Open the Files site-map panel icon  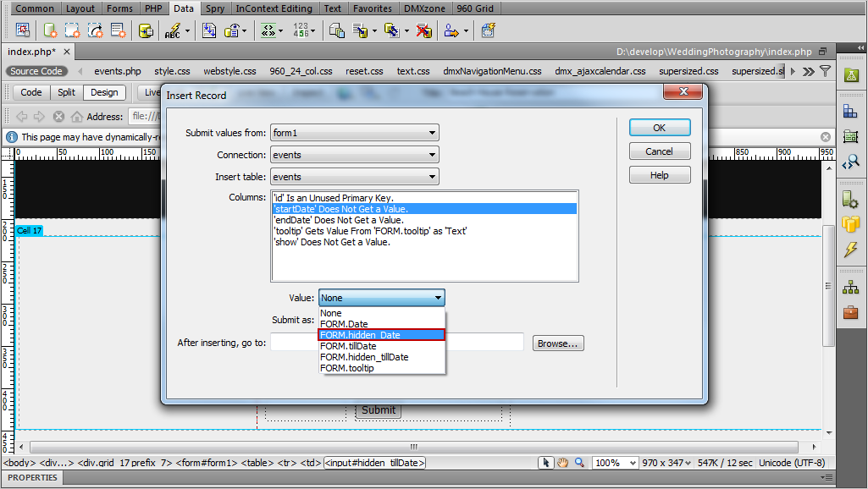[851, 287]
